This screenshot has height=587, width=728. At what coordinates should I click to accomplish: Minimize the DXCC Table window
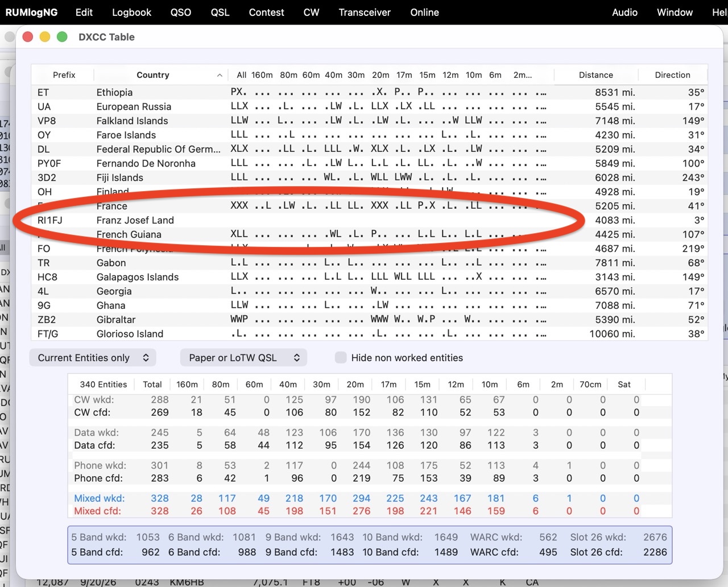(45, 37)
